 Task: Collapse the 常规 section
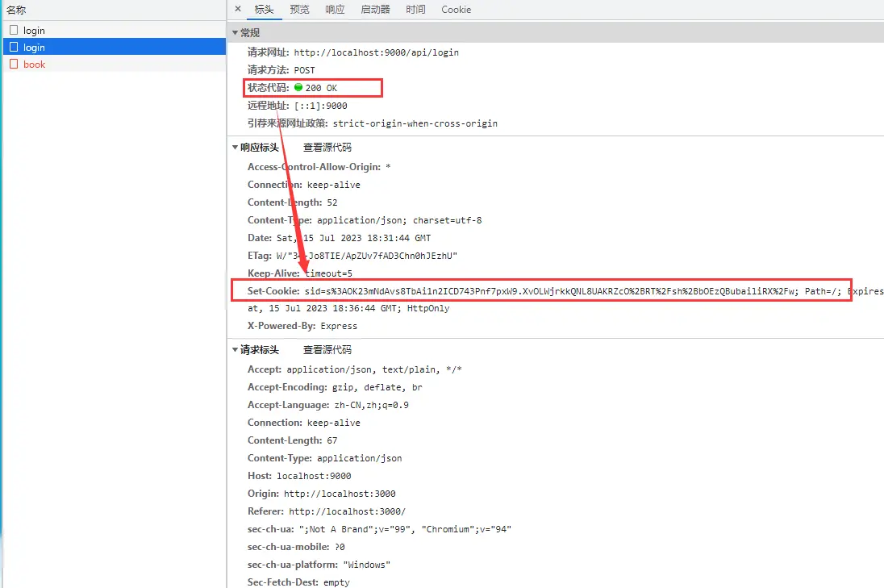[235, 33]
